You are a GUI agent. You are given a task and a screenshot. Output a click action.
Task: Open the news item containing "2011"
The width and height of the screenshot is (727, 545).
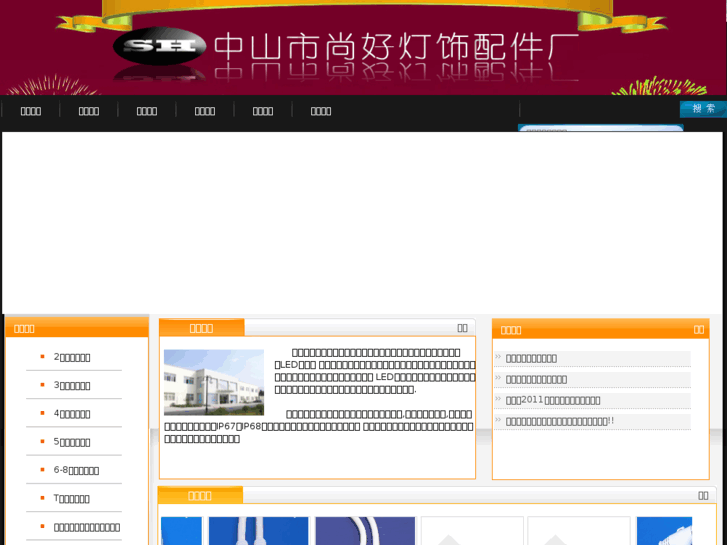click(553, 400)
